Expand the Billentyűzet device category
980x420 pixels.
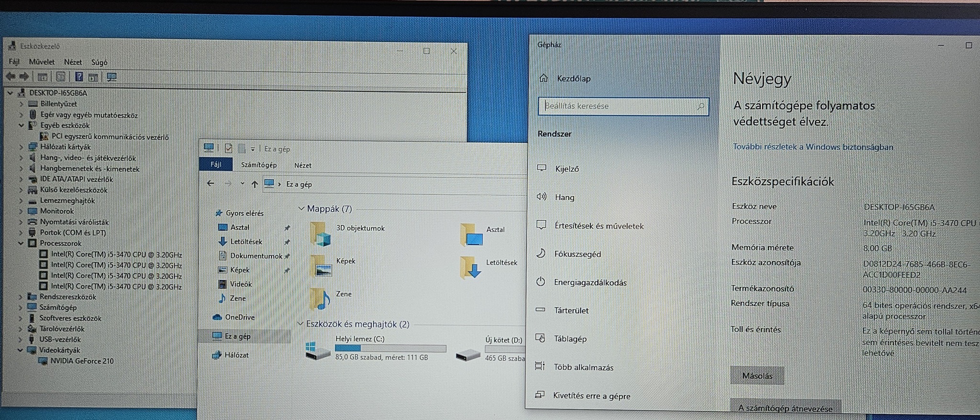[x=21, y=104]
